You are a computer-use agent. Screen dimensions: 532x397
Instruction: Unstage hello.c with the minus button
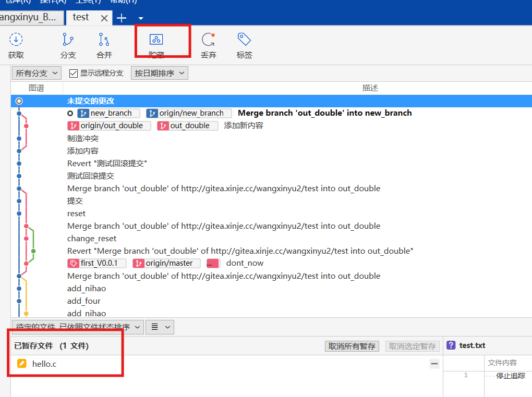tap(434, 364)
